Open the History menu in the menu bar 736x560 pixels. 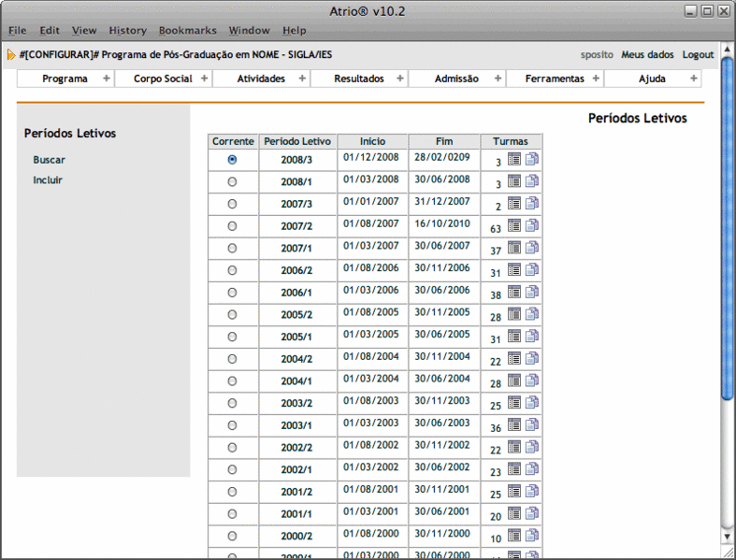[x=127, y=31]
